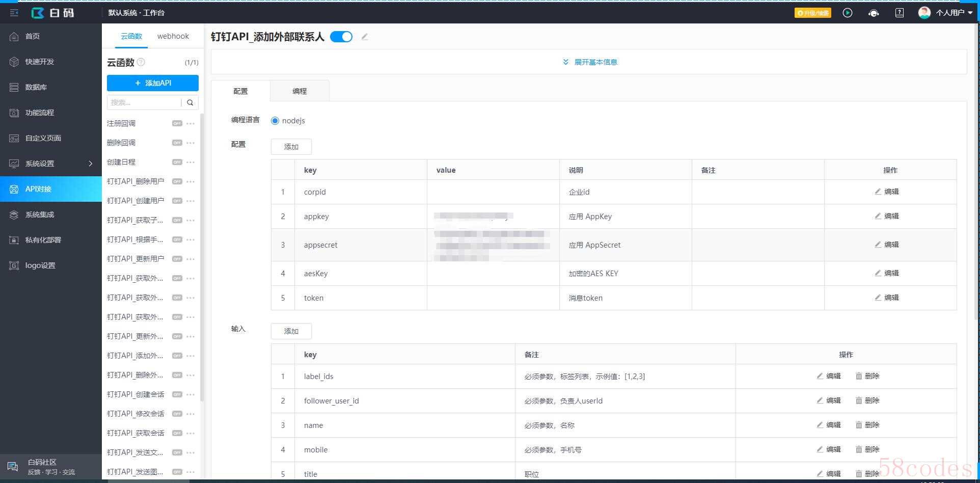Select the 编程 tab
The image size is (980, 483).
click(300, 91)
